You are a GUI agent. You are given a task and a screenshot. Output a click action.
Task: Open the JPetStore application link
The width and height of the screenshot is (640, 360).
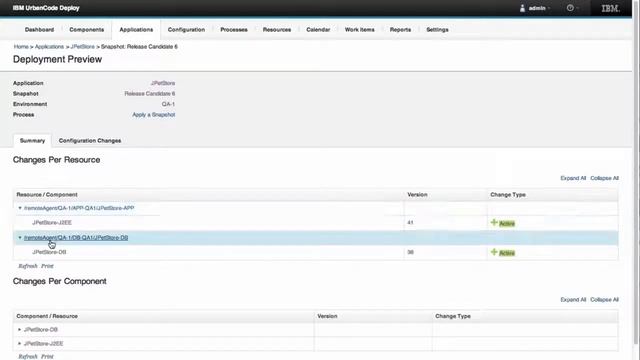click(163, 83)
